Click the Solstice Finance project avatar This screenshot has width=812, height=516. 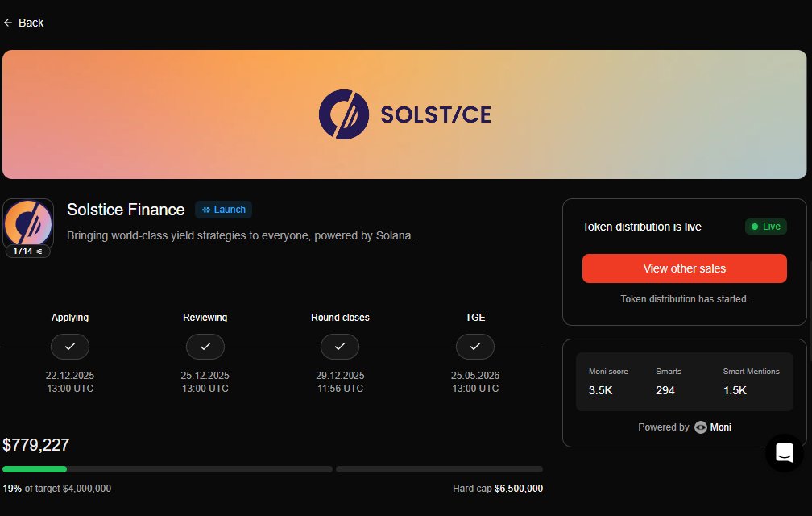click(x=28, y=223)
